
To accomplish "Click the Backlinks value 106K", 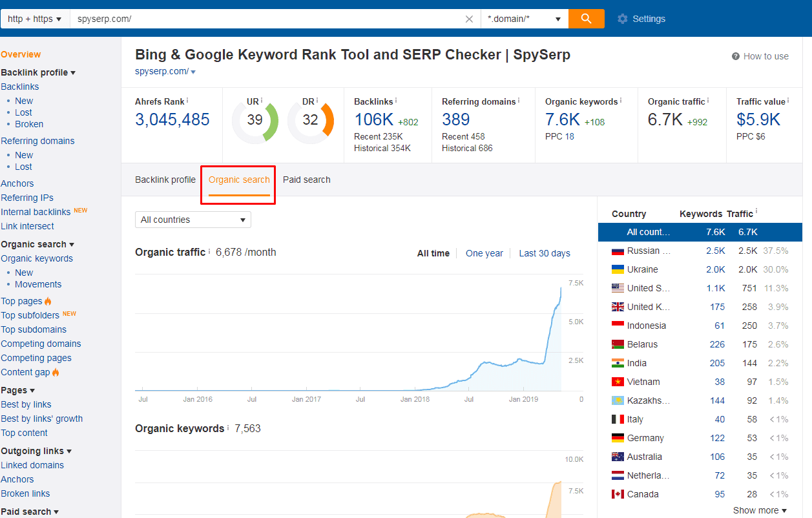I will point(373,119).
